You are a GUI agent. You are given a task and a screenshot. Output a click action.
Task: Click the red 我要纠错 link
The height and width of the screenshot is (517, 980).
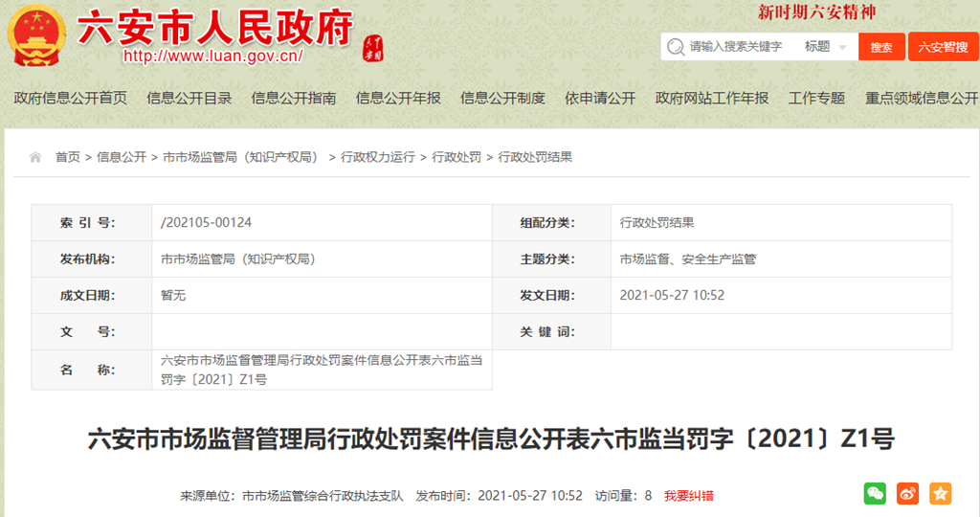(689, 496)
